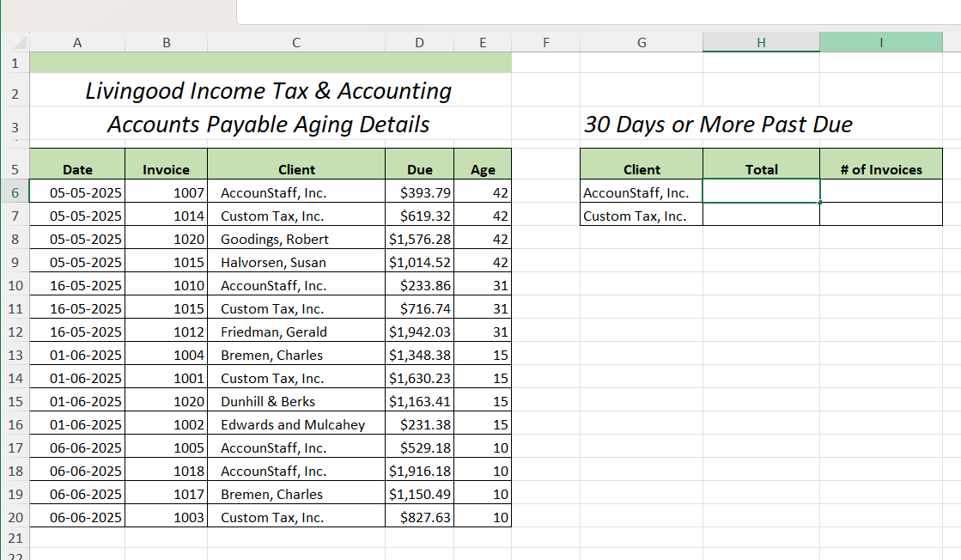Select the Date column header cell
The image size is (961, 560).
(x=77, y=169)
